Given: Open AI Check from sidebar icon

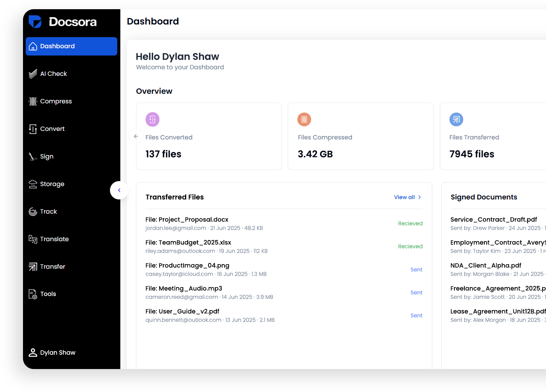Looking at the screenshot, I should click(33, 74).
